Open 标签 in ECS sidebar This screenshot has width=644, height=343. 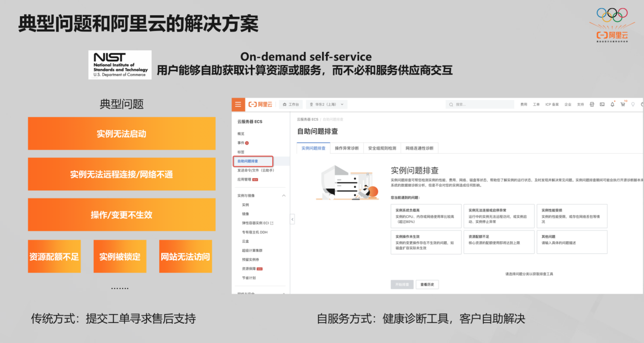point(241,152)
